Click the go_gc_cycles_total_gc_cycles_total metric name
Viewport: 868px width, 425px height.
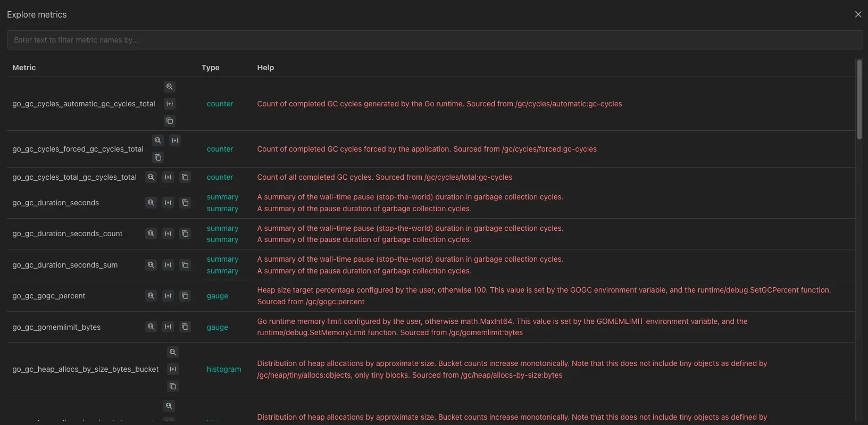click(74, 177)
